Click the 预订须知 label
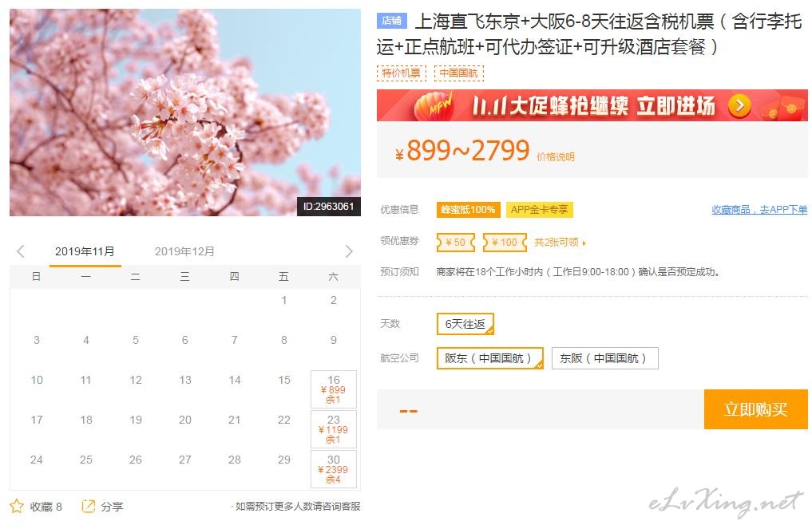Screen dimensions: 812x529 tap(399, 272)
